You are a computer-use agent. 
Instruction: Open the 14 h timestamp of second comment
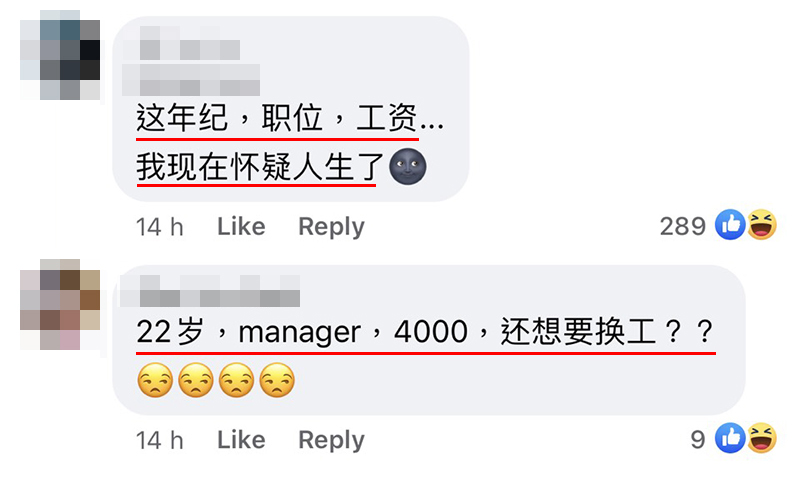click(160, 441)
